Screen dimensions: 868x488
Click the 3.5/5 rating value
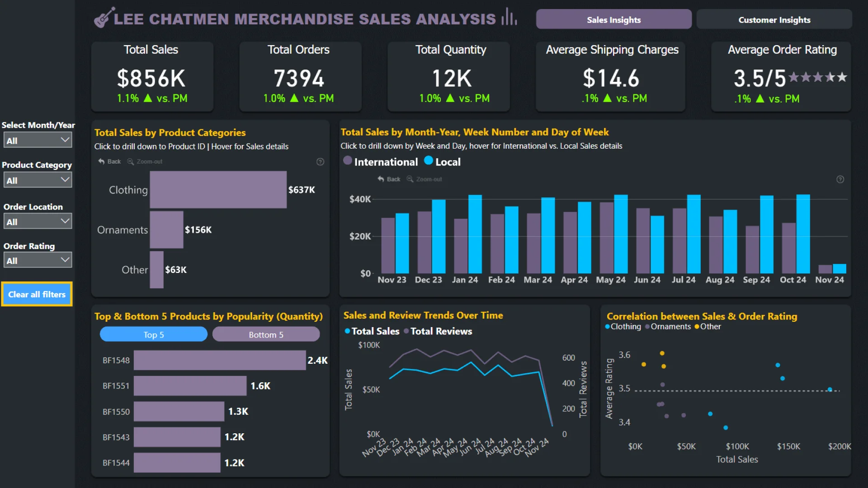759,78
